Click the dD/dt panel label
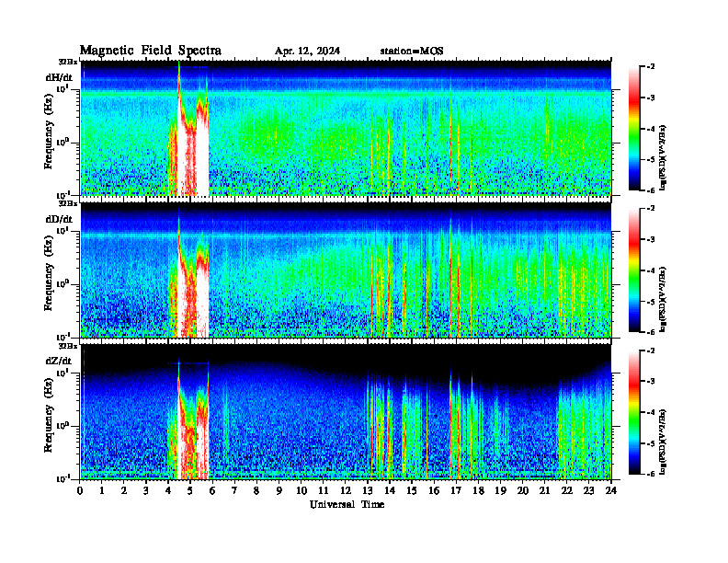This screenshot has width=728, height=563. 59,219
